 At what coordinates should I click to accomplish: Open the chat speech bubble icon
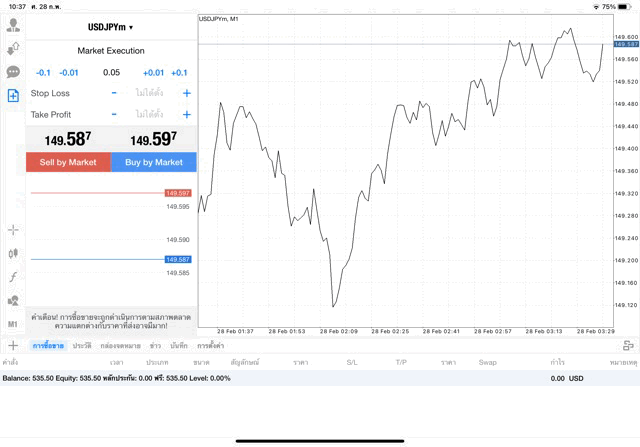(13, 72)
